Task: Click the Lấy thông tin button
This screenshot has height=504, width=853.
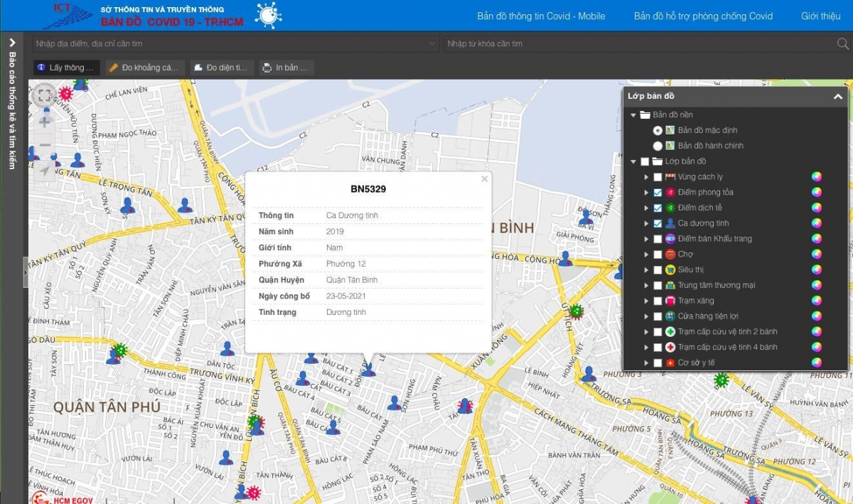Action: (x=66, y=68)
